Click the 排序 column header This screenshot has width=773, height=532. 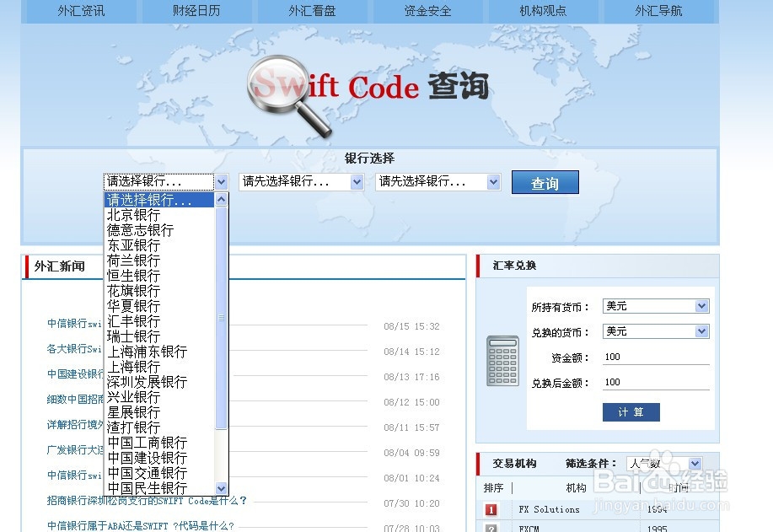pos(493,487)
